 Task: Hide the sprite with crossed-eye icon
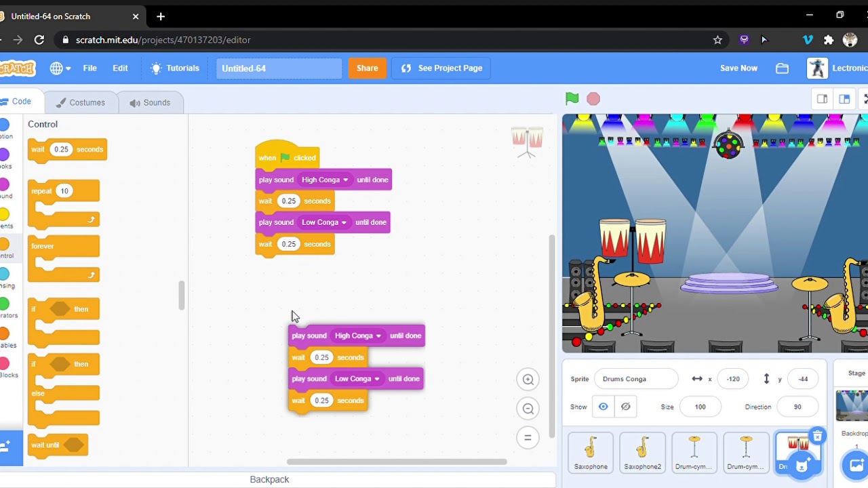pyautogui.click(x=626, y=407)
